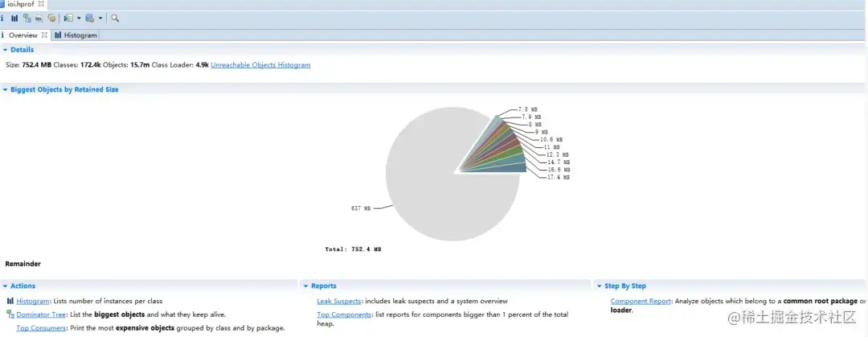The width and height of the screenshot is (868, 337).
Task: Click the Size: 752.4 MB detail text
Action: (x=28, y=65)
